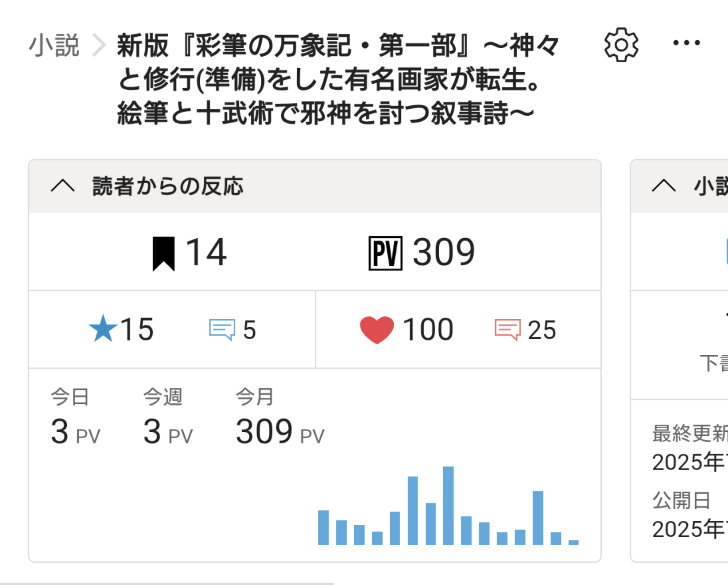Image resolution: width=728 pixels, height=585 pixels.
Task: Click the PV page views icon
Action: tap(385, 253)
